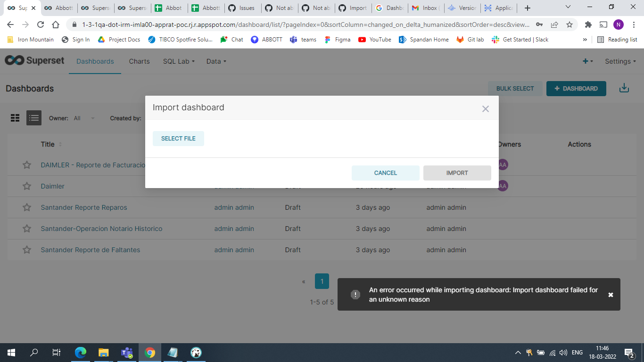The height and width of the screenshot is (362, 644).
Task: Open the Windows Start menu
Action: (x=11, y=353)
